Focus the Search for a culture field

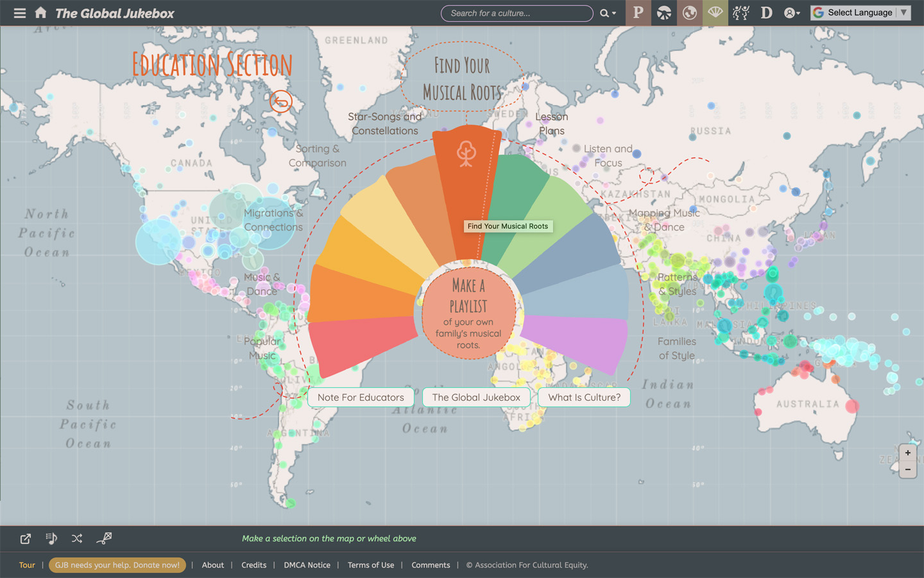tap(517, 13)
